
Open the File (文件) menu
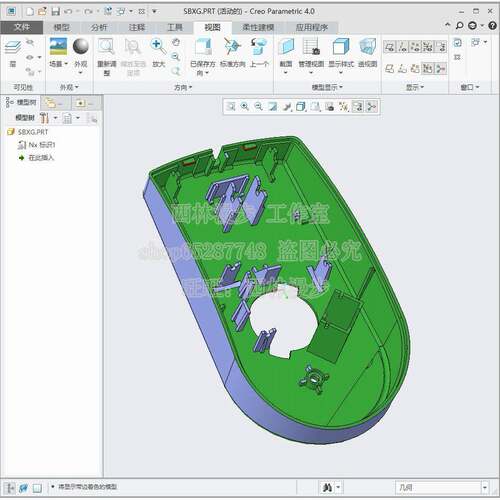pyautogui.click(x=22, y=27)
